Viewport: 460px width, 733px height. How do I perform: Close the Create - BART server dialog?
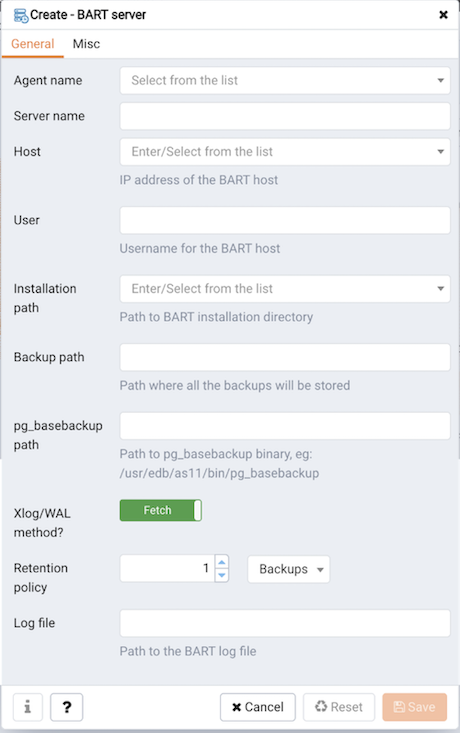coord(443,15)
